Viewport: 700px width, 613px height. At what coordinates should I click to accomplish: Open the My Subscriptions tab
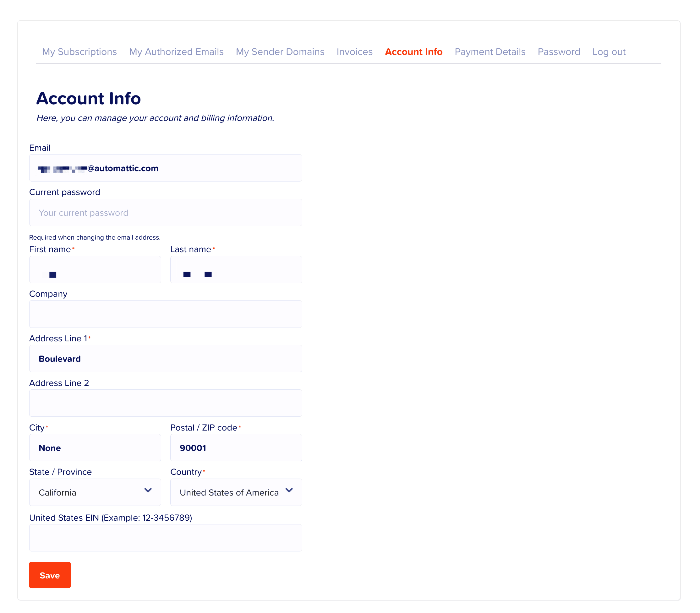[79, 52]
